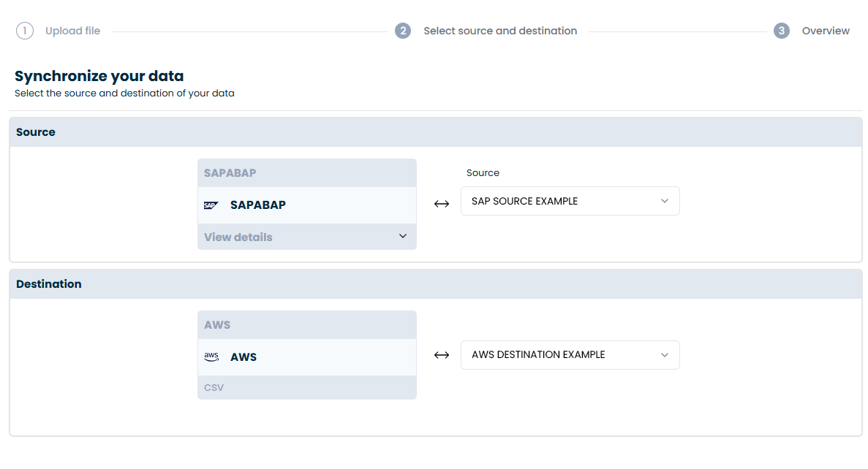Viewport: 868px width, 469px height.
Task: Go to the Overview step
Action: click(826, 31)
